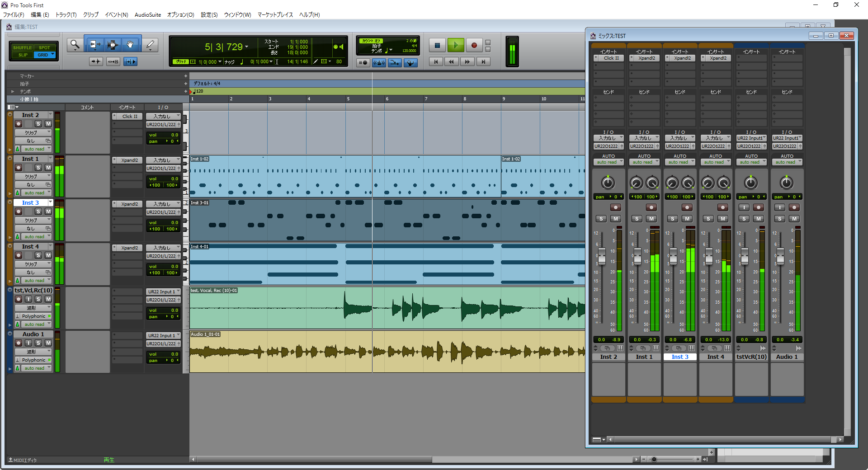Screen dimensions: 868x470
Task: Open Audio 1 Polyphonic elastic audio selector
Action: click(x=36, y=360)
